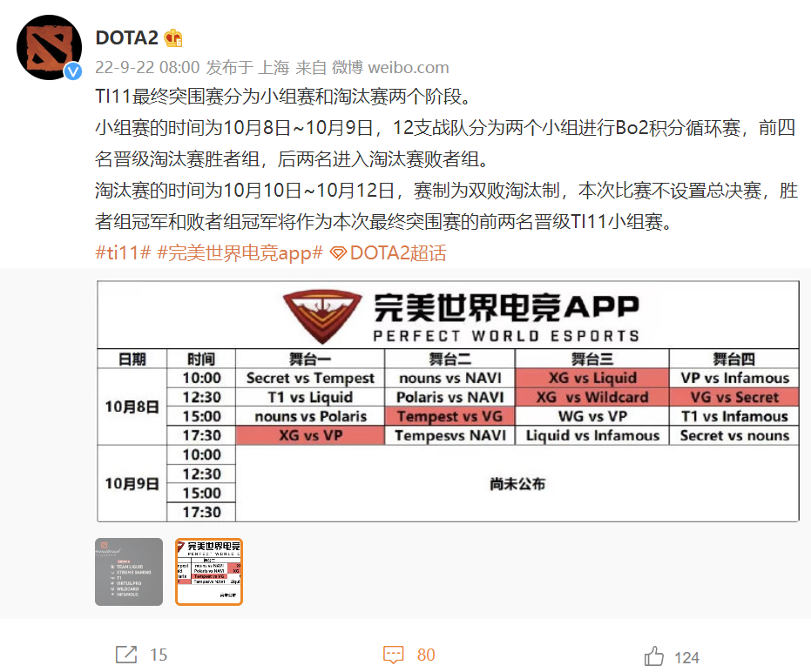
Task: Click the 日期 column header
Action: pyautogui.click(x=132, y=359)
